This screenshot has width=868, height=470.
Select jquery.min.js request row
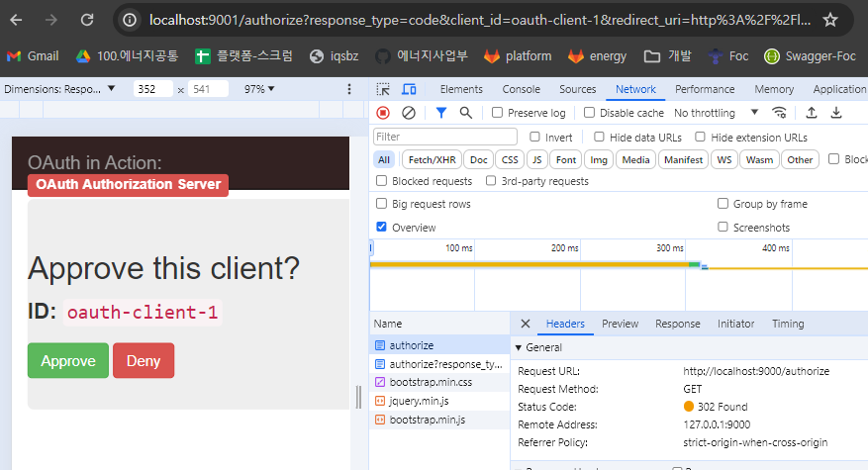[439, 402]
